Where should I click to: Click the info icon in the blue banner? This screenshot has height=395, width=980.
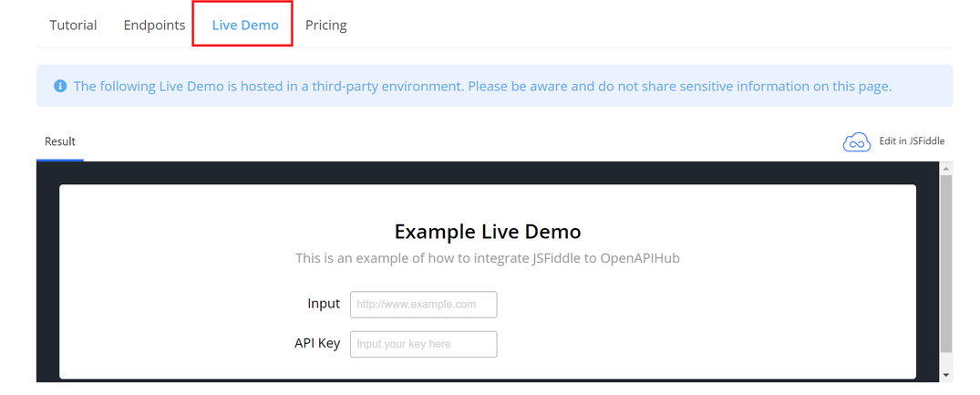tap(60, 86)
